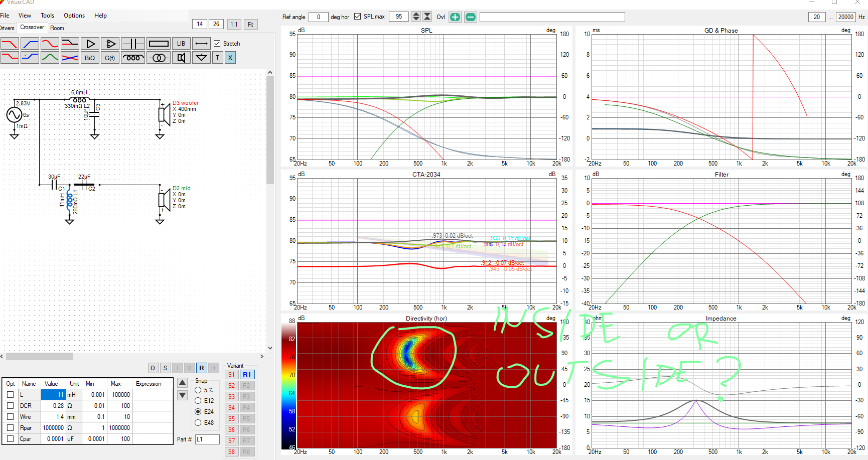Image resolution: width=868 pixels, height=460 pixels.
Task: Open the Options menu
Action: (74, 16)
